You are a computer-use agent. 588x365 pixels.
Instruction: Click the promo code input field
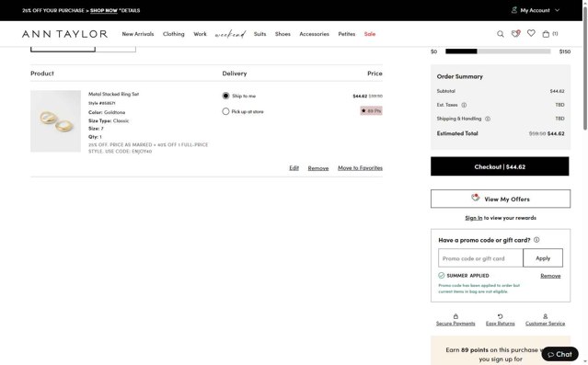[x=480, y=257]
